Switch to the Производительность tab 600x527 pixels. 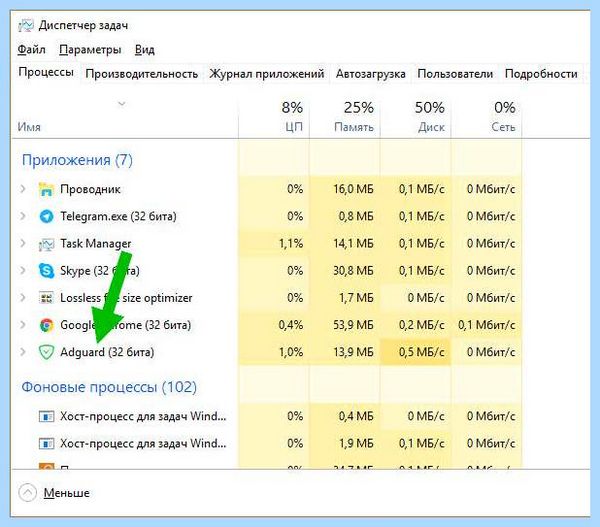point(142,73)
